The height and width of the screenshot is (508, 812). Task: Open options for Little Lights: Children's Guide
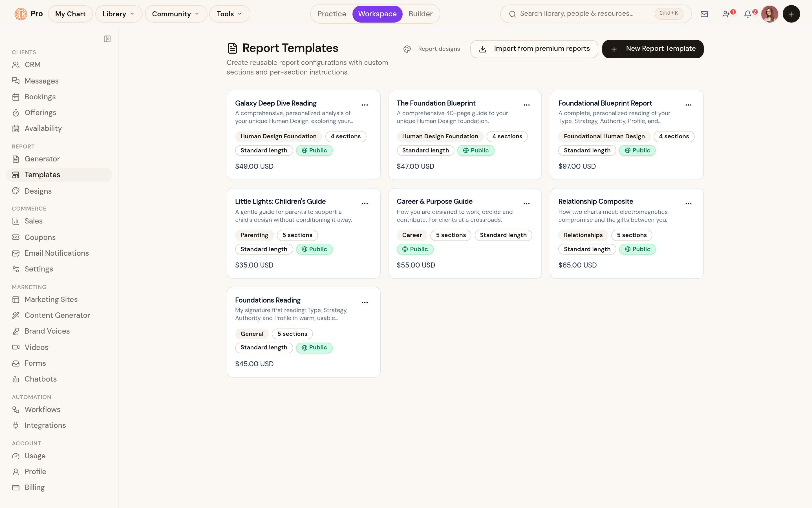point(365,203)
